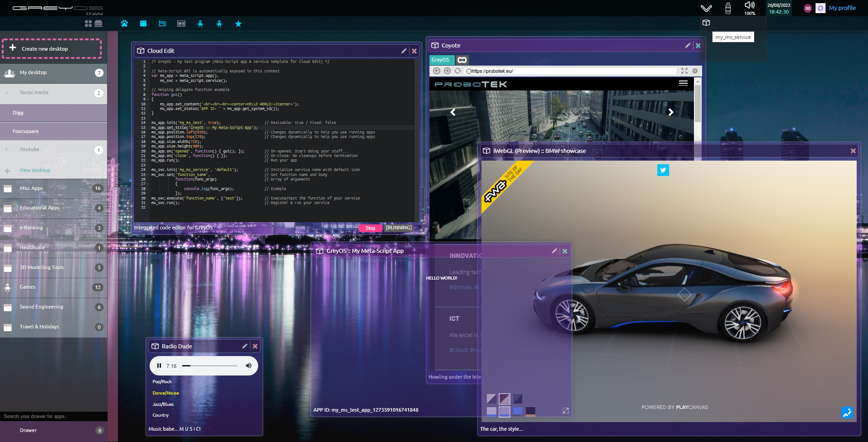Play Jazz/Blues station

pos(163,404)
